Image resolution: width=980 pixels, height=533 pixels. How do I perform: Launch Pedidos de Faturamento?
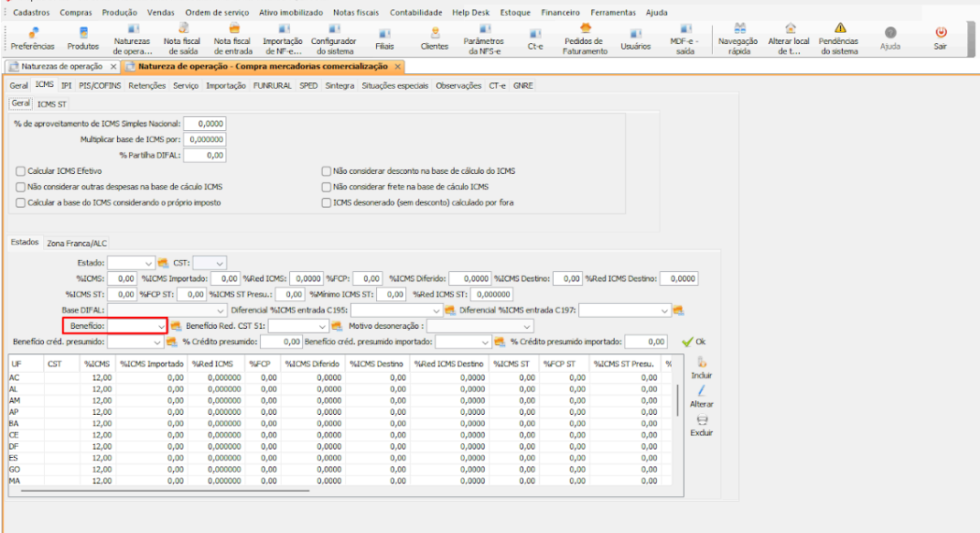pos(585,38)
